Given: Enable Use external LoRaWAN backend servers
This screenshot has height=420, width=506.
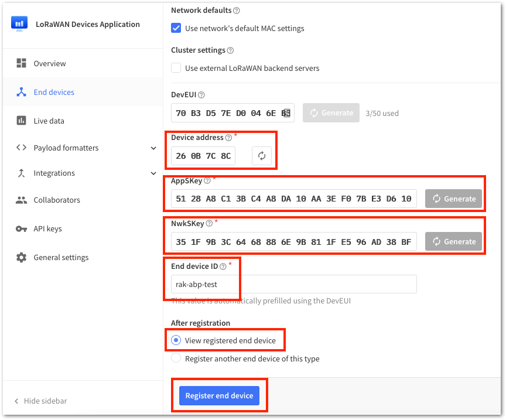Looking at the screenshot, I should 176,68.
